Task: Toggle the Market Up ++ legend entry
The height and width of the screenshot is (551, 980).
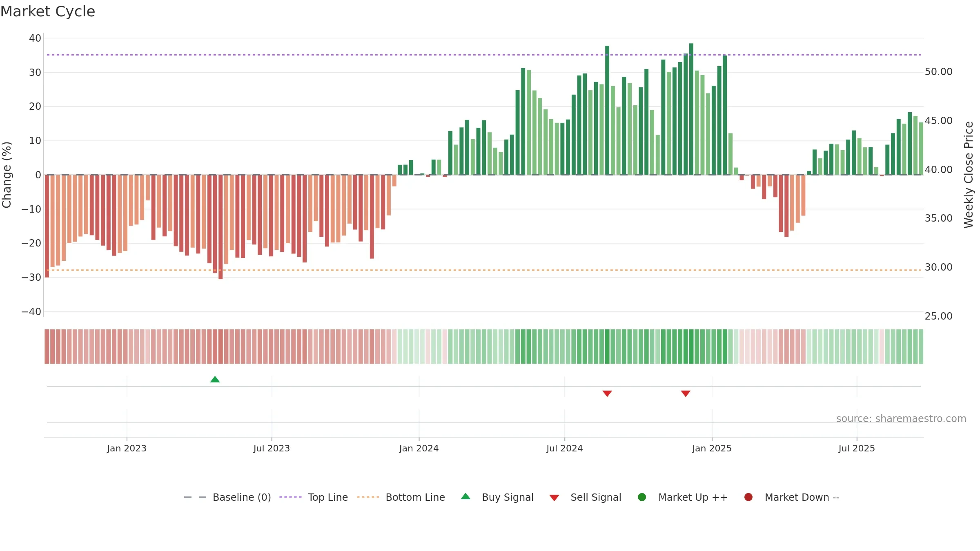Action: pyautogui.click(x=683, y=497)
